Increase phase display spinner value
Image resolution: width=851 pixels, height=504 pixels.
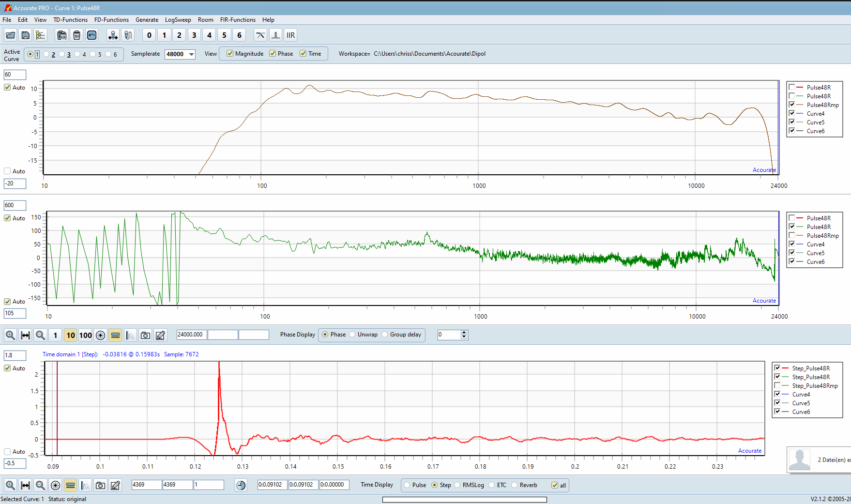coord(464,332)
